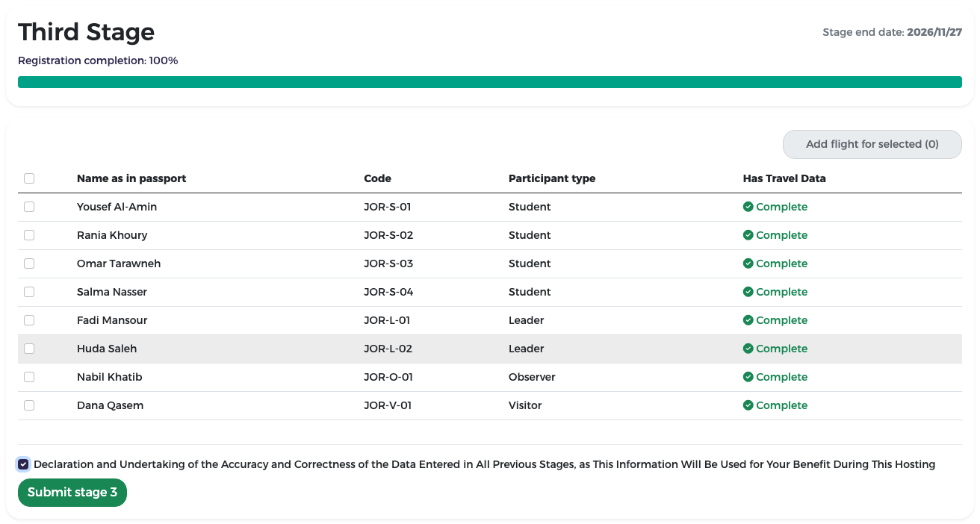Click the name Fadi Mansour

pyautogui.click(x=112, y=320)
